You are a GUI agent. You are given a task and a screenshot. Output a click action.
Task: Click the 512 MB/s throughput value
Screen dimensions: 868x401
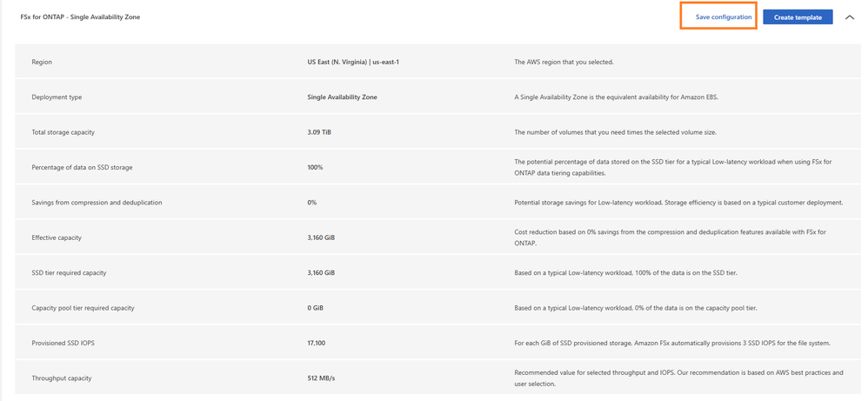321,378
